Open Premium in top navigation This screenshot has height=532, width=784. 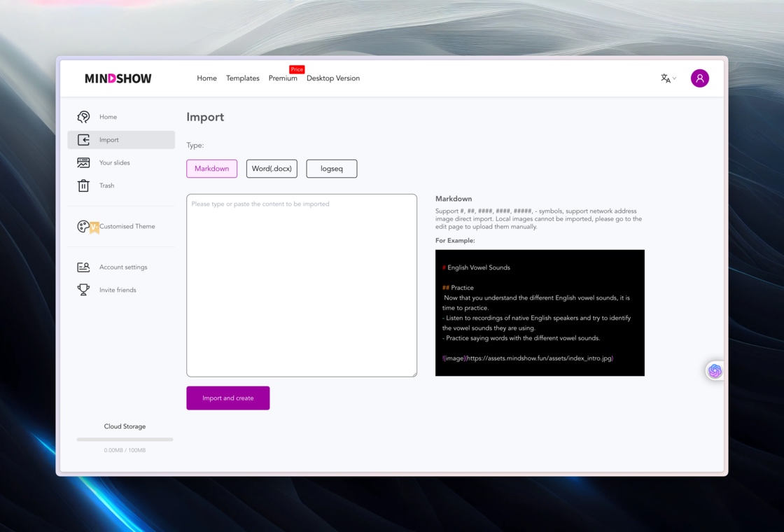[283, 78]
